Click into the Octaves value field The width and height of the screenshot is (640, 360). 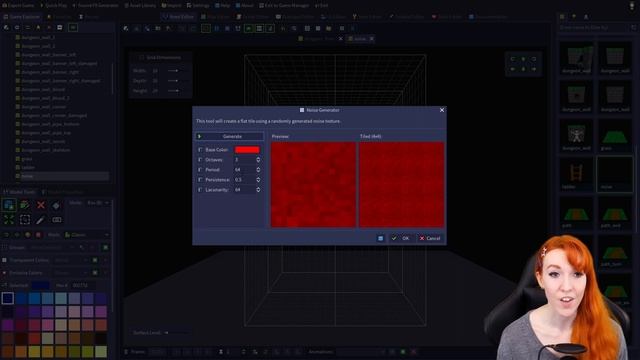[x=244, y=160]
